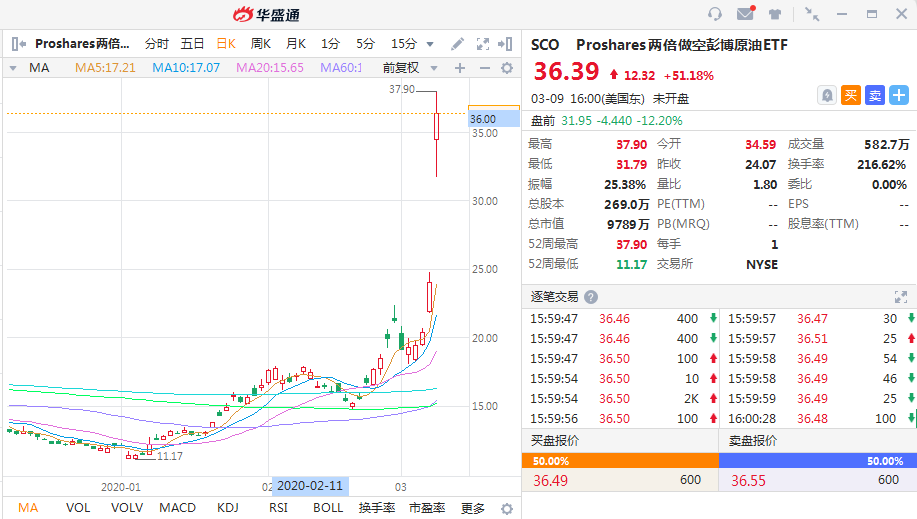Click the 2020-02-11 date marker
Viewport: 917px width, 519px height.
coord(310,486)
